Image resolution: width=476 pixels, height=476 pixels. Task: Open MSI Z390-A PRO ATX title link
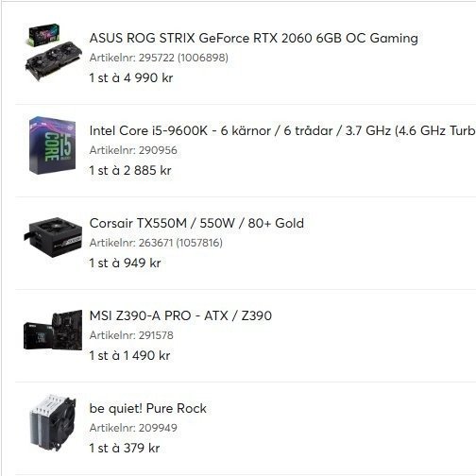(180, 315)
